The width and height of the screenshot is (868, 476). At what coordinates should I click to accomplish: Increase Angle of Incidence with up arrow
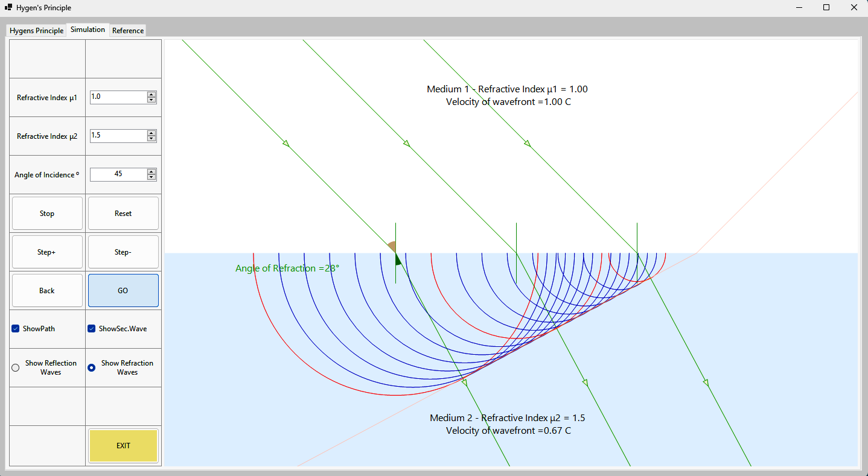152,171
